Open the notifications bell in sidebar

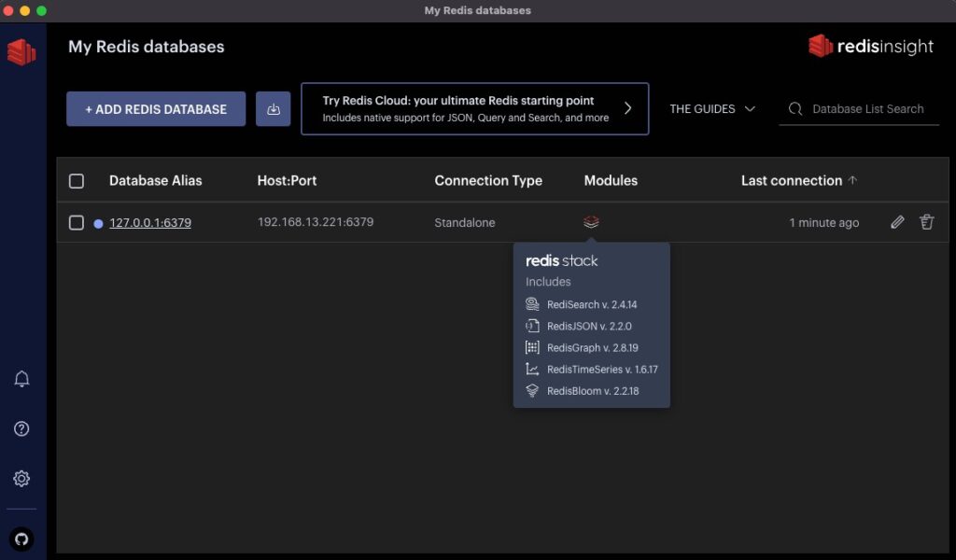point(21,379)
